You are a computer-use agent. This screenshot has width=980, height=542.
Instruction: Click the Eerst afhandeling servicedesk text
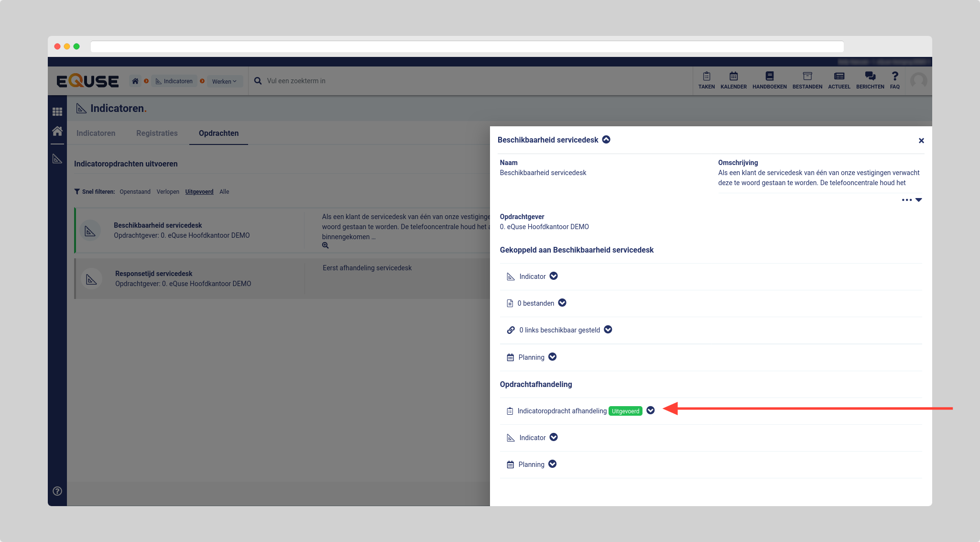coord(367,268)
